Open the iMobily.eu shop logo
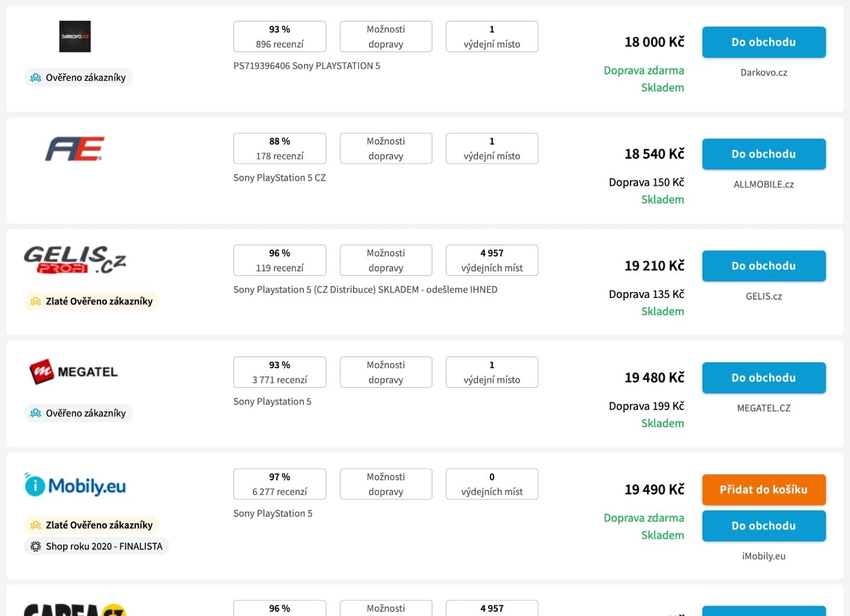The width and height of the screenshot is (850, 616). tap(75, 484)
